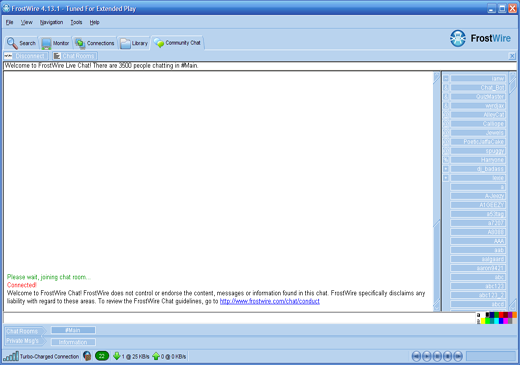The height and width of the screenshot is (365, 520).
Task: Click the media player pause button
Action: pyautogui.click(x=437, y=356)
